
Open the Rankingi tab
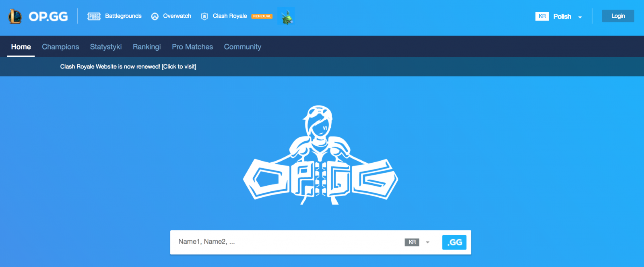click(x=147, y=47)
